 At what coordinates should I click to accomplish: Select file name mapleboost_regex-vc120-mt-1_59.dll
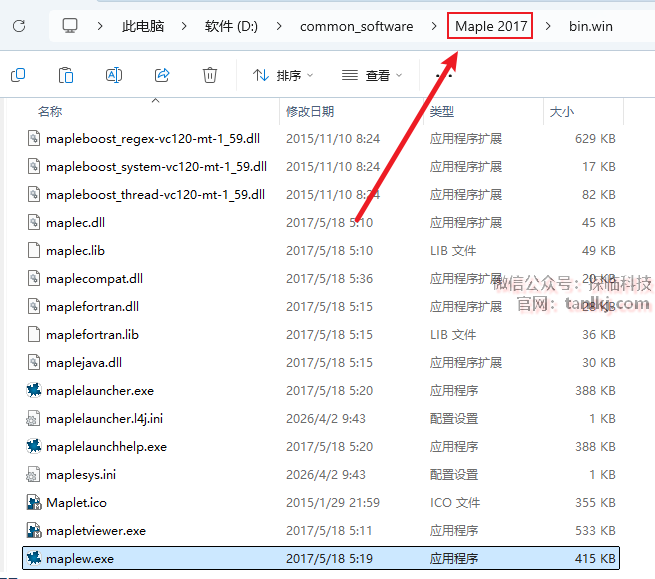click(153, 139)
